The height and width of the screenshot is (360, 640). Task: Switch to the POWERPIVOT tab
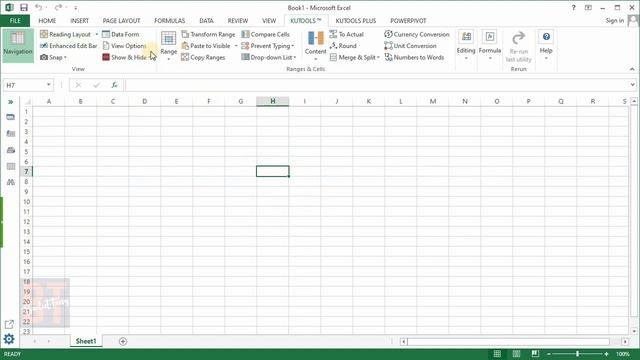(408, 20)
